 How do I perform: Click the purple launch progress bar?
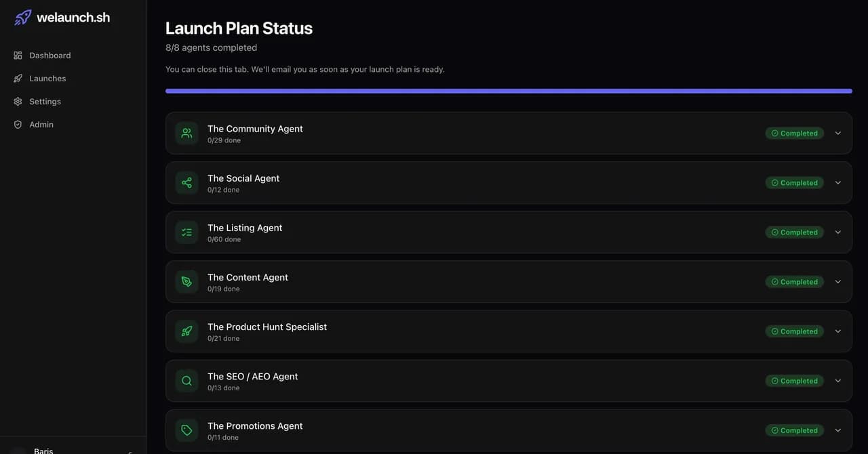click(x=509, y=91)
